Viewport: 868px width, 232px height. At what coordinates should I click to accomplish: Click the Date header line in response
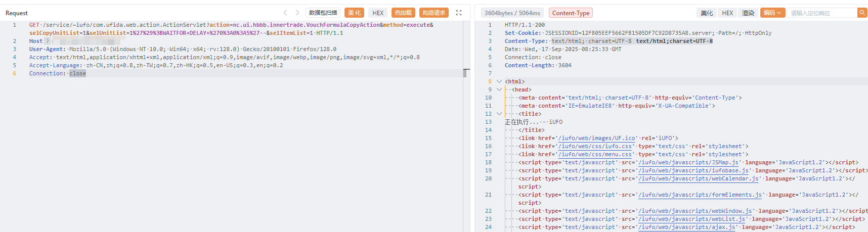(563, 49)
